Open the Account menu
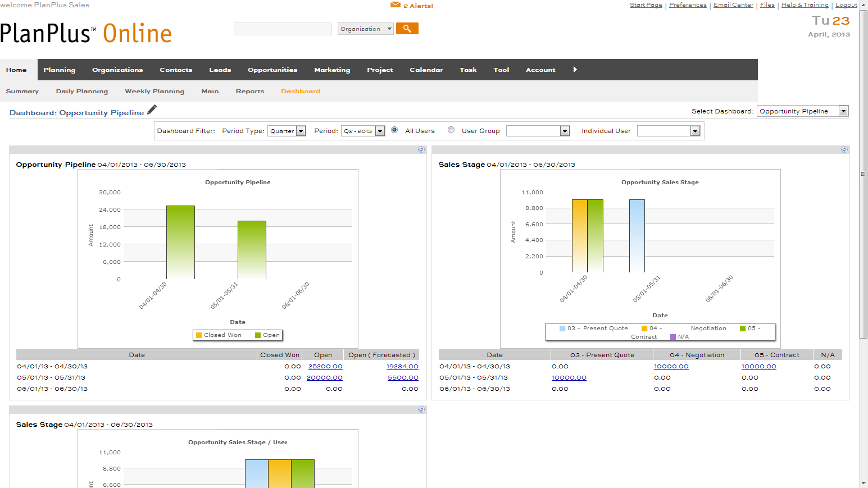868x488 pixels. pos(540,70)
